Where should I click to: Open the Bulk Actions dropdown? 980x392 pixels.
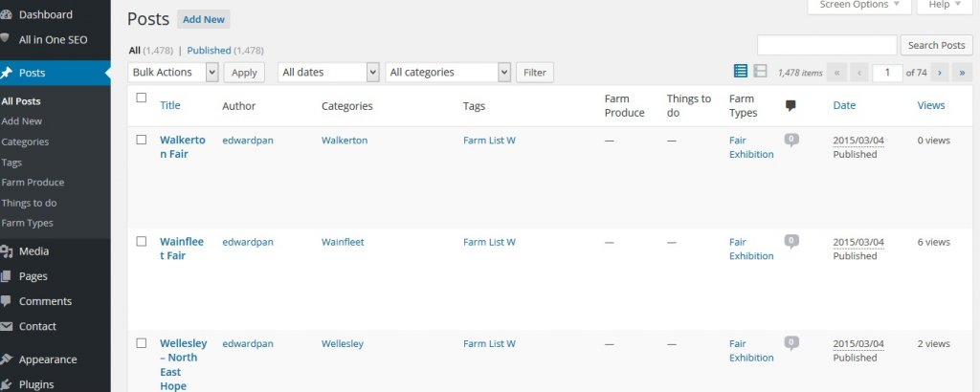pyautogui.click(x=173, y=72)
